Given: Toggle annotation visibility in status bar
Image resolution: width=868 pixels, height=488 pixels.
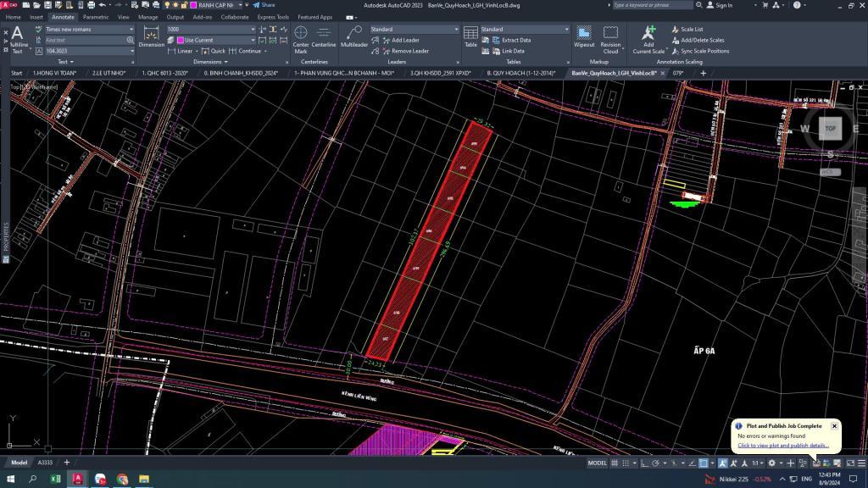Looking at the screenshot, I should (723, 463).
